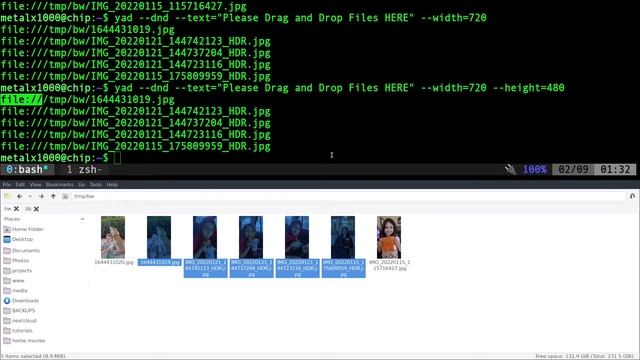
Task: Open Desktop in Places sidebar
Action: (18, 239)
